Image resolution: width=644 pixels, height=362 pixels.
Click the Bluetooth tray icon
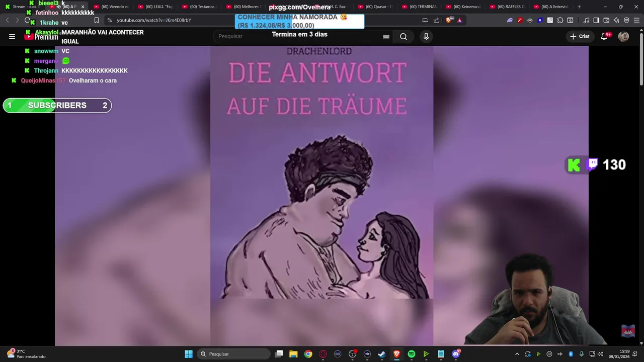pos(571,354)
